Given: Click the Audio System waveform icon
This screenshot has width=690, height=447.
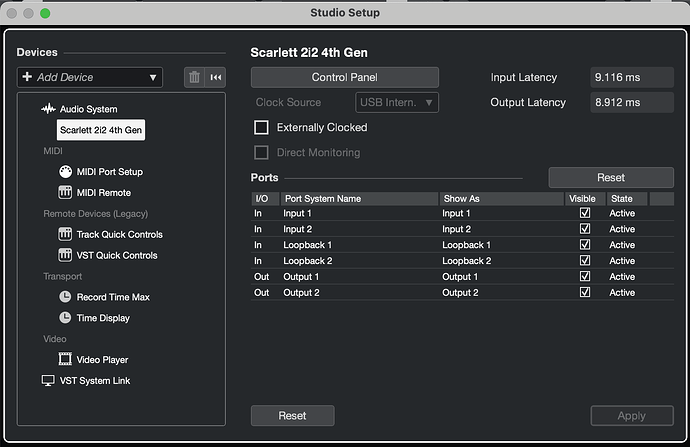Looking at the screenshot, I should (x=48, y=109).
